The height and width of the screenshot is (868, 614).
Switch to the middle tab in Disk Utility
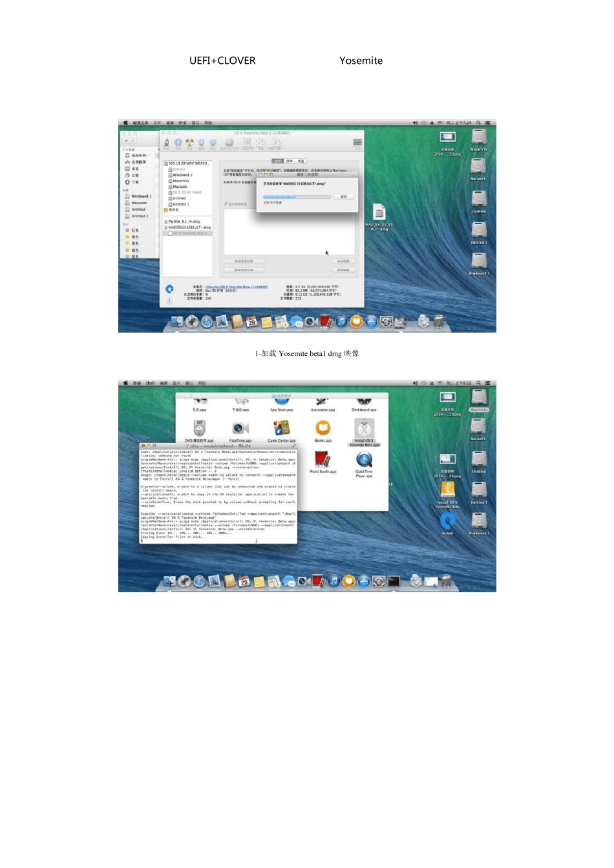tap(289, 161)
